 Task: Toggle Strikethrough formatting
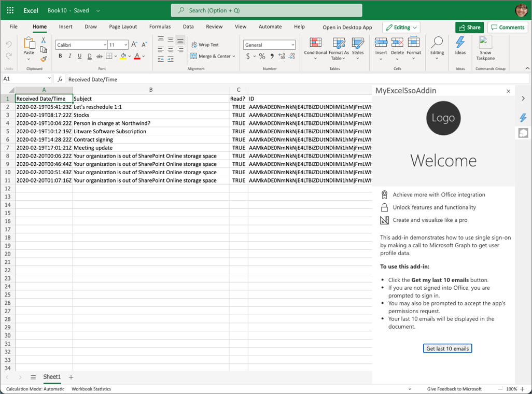pos(99,56)
